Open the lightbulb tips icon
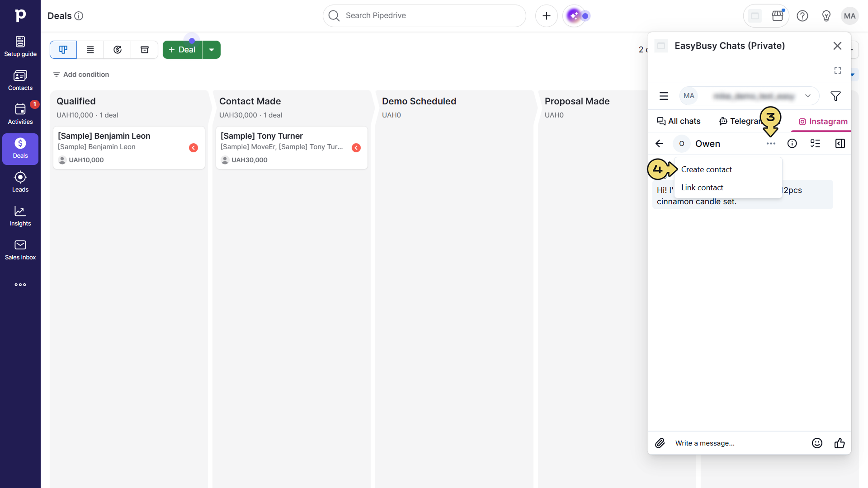This screenshot has width=868, height=488. tap(826, 16)
